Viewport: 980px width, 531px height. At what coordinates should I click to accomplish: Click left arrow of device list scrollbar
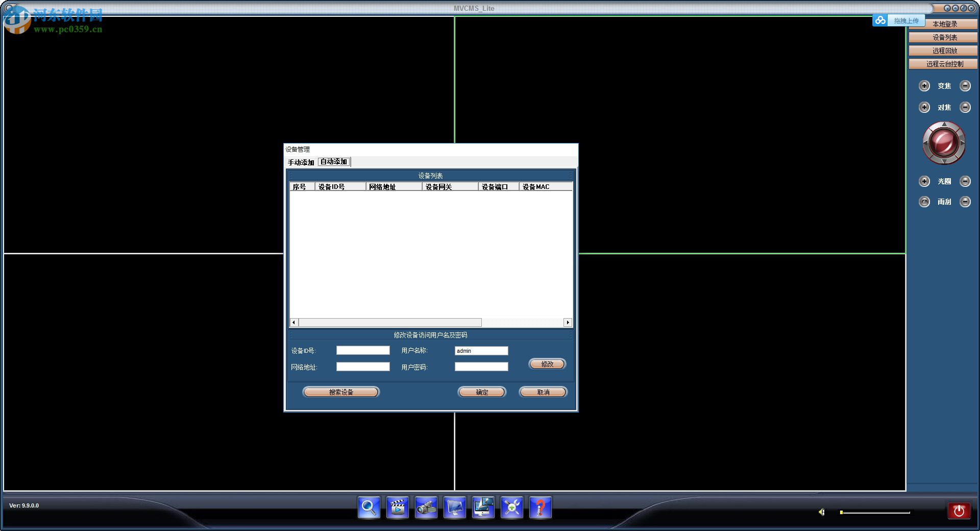pos(294,322)
